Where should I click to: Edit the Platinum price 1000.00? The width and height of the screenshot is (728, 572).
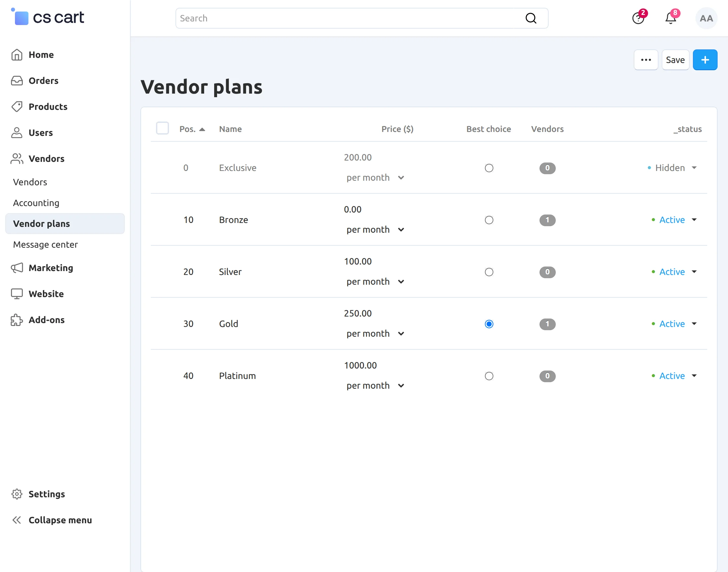(360, 365)
